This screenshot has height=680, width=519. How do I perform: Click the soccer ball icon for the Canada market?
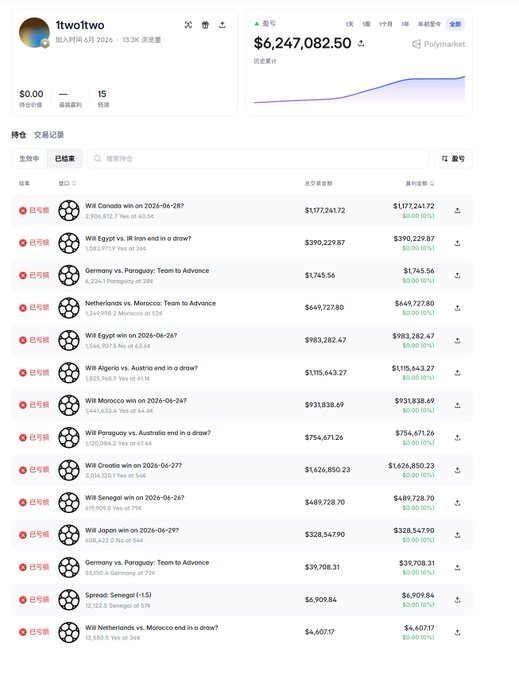69,210
